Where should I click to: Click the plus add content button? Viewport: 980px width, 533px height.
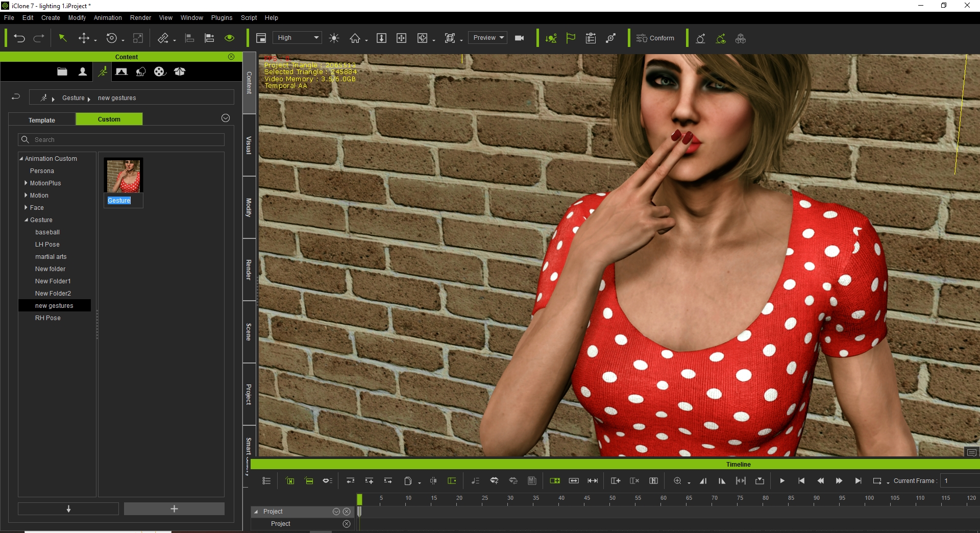pyautogui.click(x=174, y=509)
